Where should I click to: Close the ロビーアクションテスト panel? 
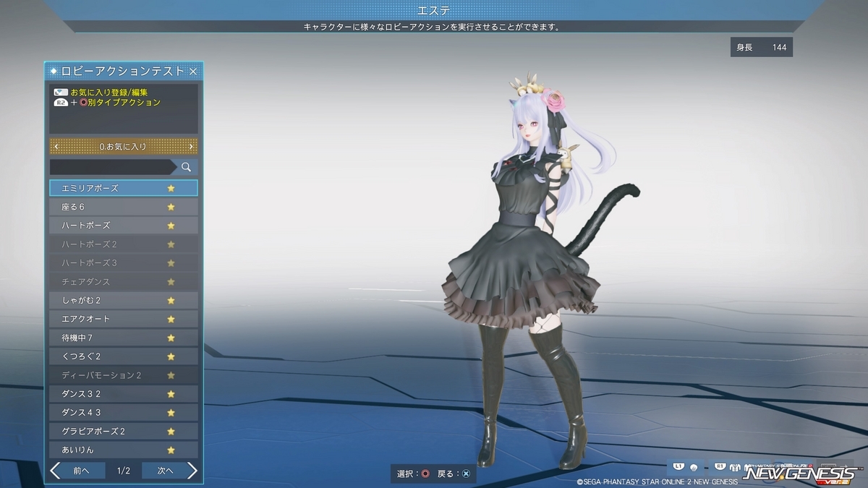(x=193, y=72)
